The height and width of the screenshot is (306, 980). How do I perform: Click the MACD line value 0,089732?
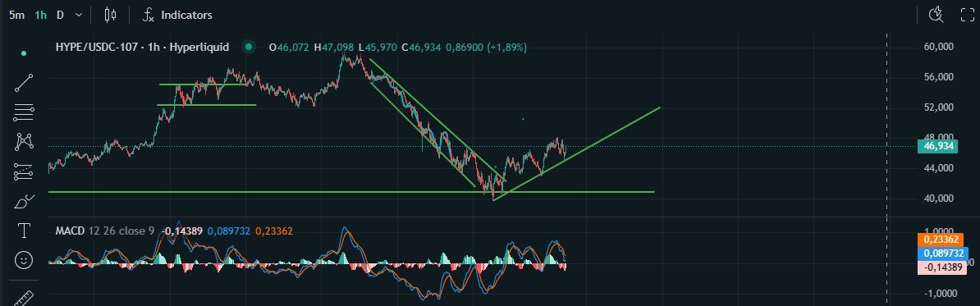[229, 231]
